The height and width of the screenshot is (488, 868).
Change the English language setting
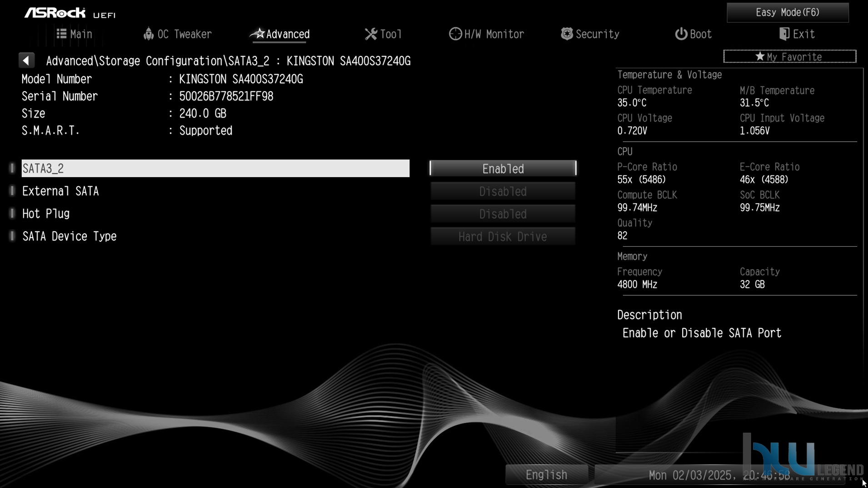547,475
